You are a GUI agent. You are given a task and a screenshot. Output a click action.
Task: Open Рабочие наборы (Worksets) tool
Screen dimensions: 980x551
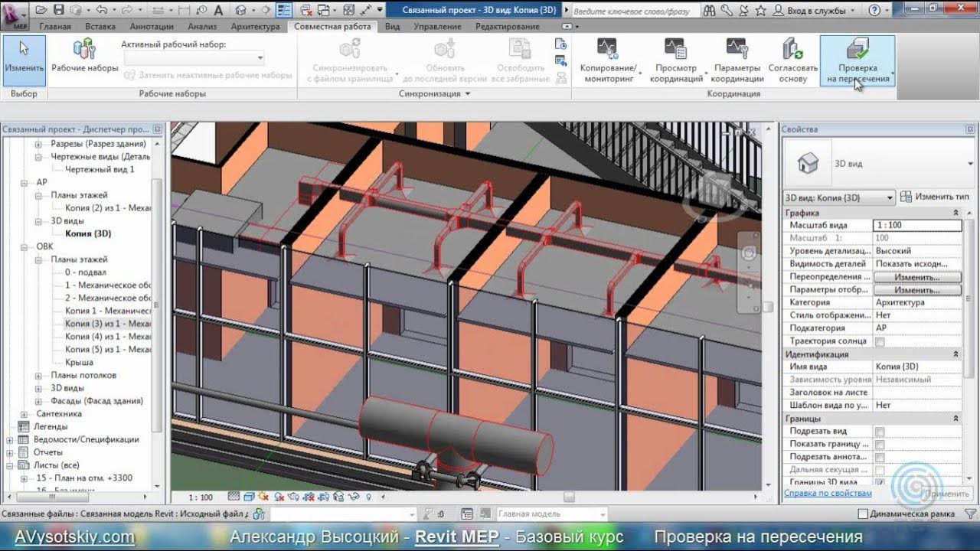point(84,57)
